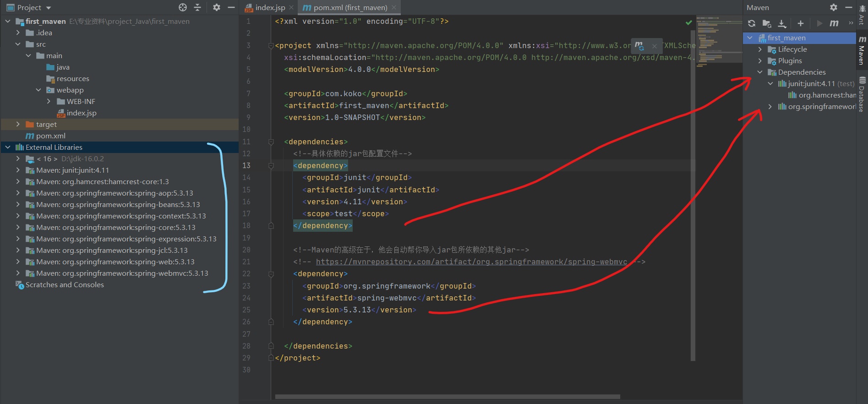Load Maven changes floating icon in editor

point(639,45)
